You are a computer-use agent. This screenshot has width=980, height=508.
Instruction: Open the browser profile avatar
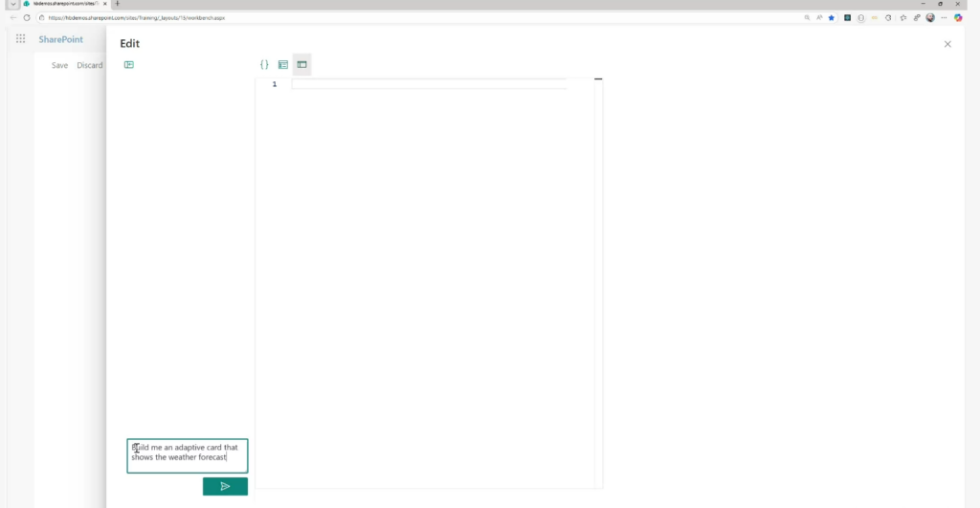pyautogui.click(x=930, y=17)
